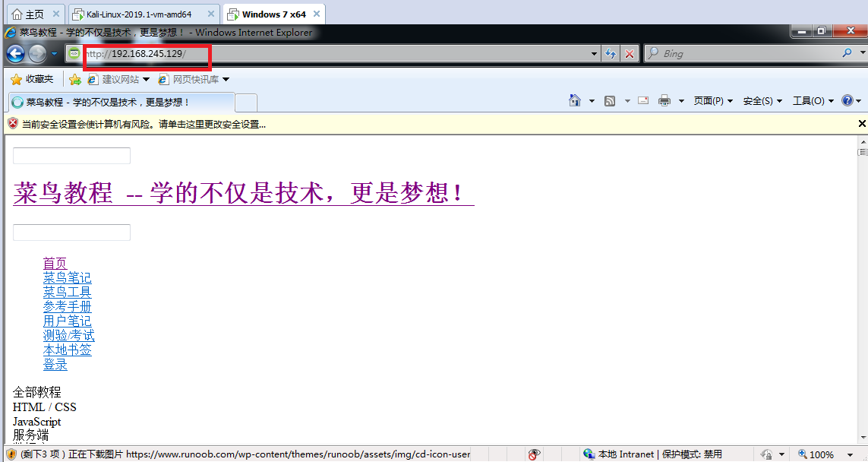
Task: Open the 菜鸟教程 heading link
Action: point(244,192)
